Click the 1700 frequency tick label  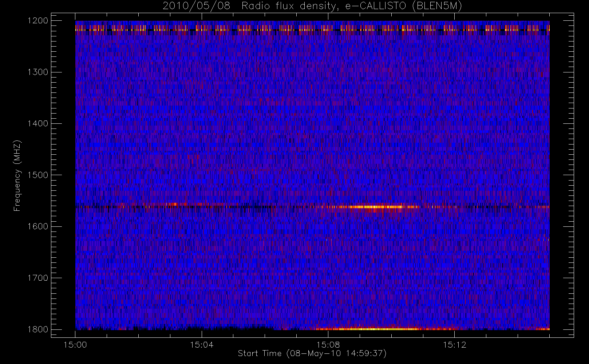(x=38, y=278)
